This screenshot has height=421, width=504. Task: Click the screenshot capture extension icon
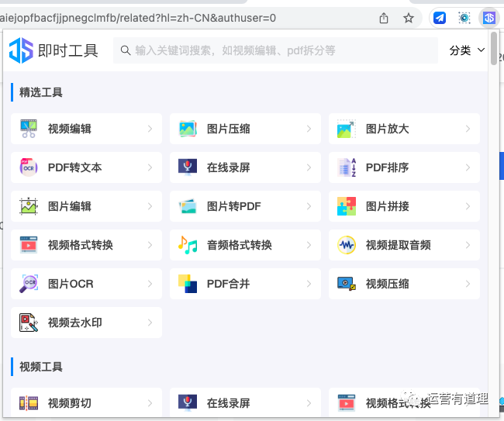(464, 18)
